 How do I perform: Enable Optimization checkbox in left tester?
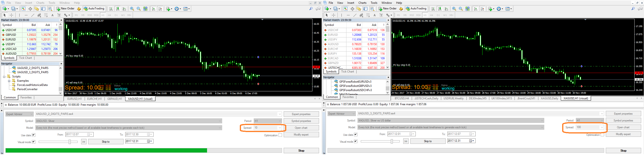tap(280, 135)
